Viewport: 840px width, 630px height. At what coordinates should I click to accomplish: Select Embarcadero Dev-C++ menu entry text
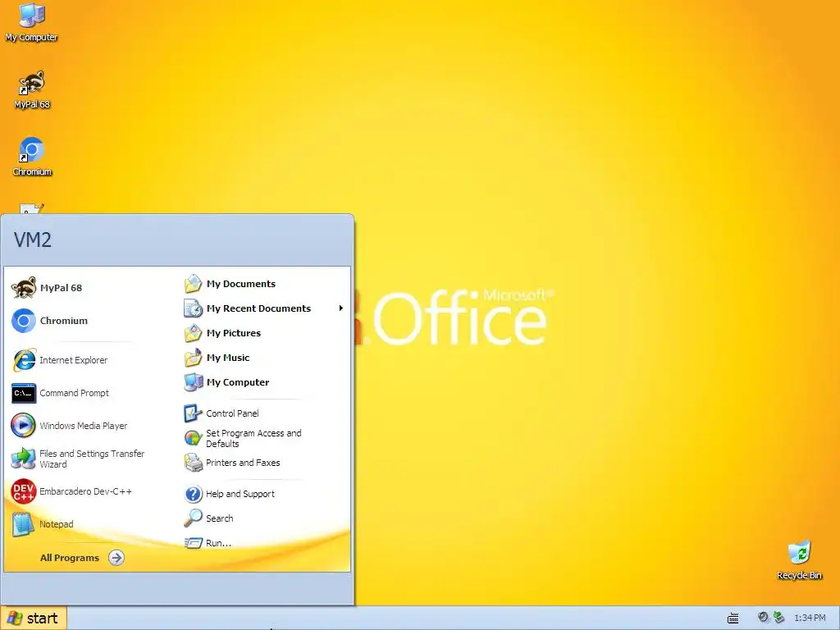point(85,491)
